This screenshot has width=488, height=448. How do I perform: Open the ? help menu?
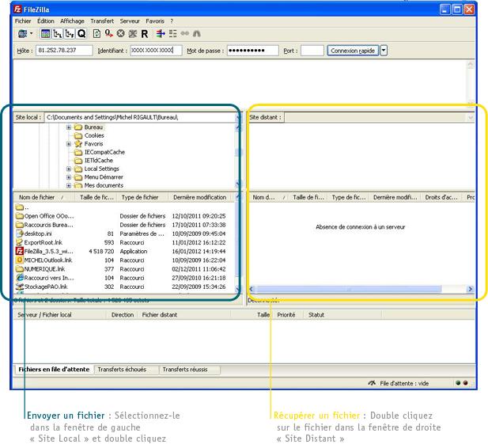(172, 21)
